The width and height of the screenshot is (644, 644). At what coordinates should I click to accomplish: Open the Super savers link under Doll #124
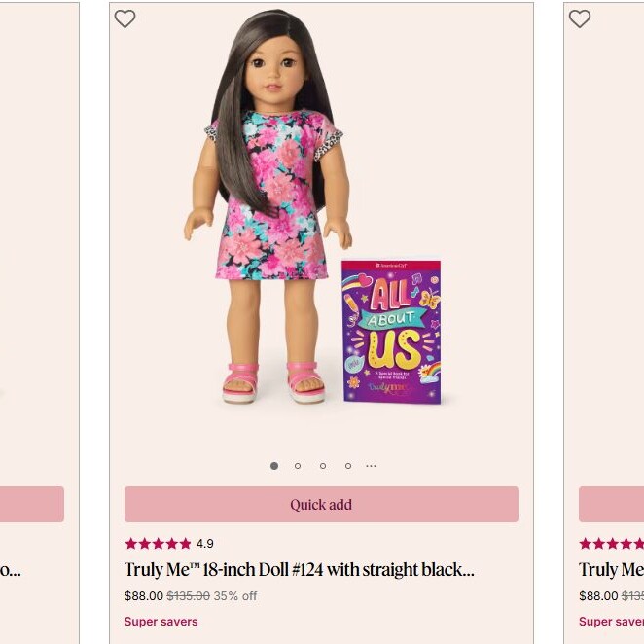(x=161, y=622)
